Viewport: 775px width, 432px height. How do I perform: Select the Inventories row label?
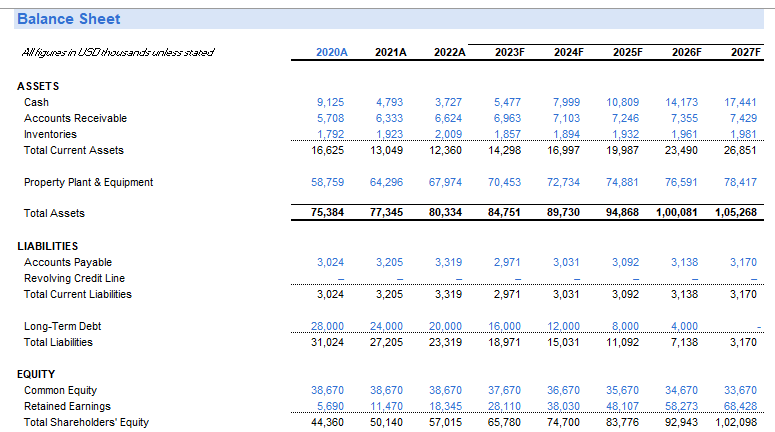tap(50, 134)
